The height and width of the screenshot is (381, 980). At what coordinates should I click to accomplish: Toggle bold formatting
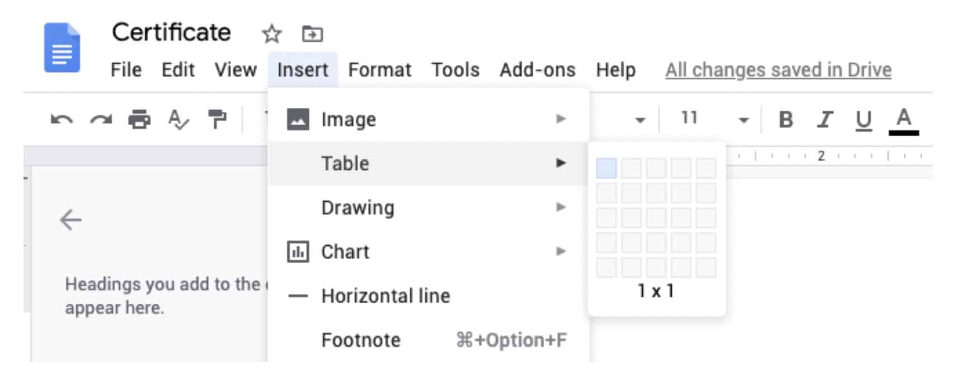pos(786,119)
